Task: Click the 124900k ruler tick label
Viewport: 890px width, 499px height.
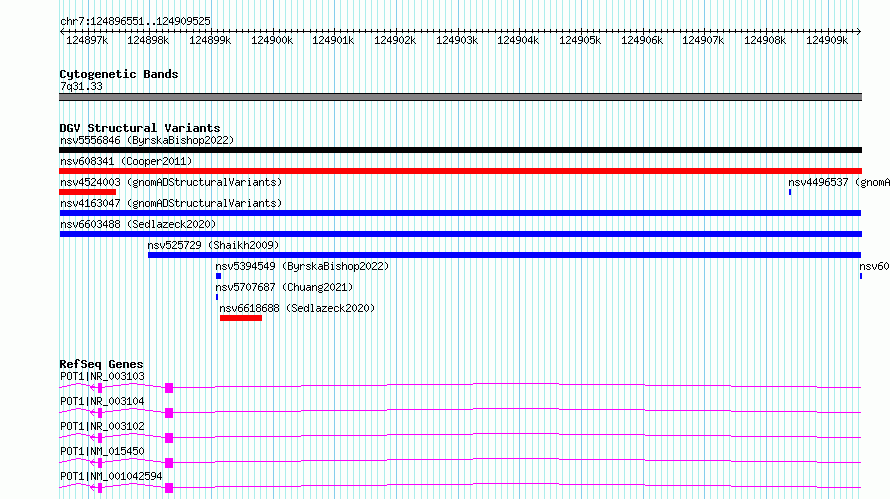Action: coord(272,40)
